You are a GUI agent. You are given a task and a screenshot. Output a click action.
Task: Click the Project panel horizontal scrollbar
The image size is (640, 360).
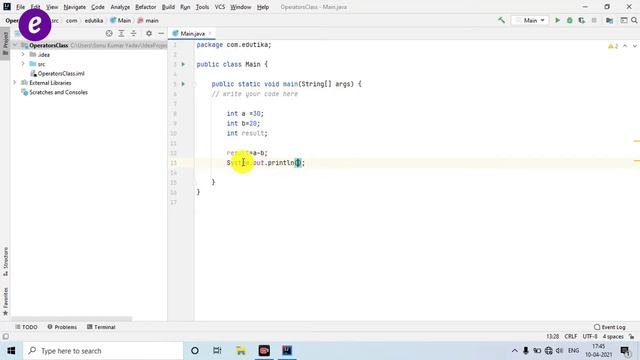tap(71, 319)
